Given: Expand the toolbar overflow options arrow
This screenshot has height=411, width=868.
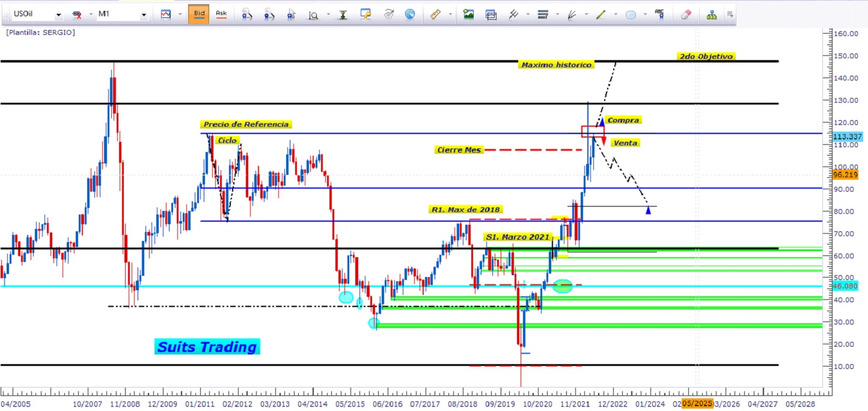Looking at the screenshot, I should (730, 14).
